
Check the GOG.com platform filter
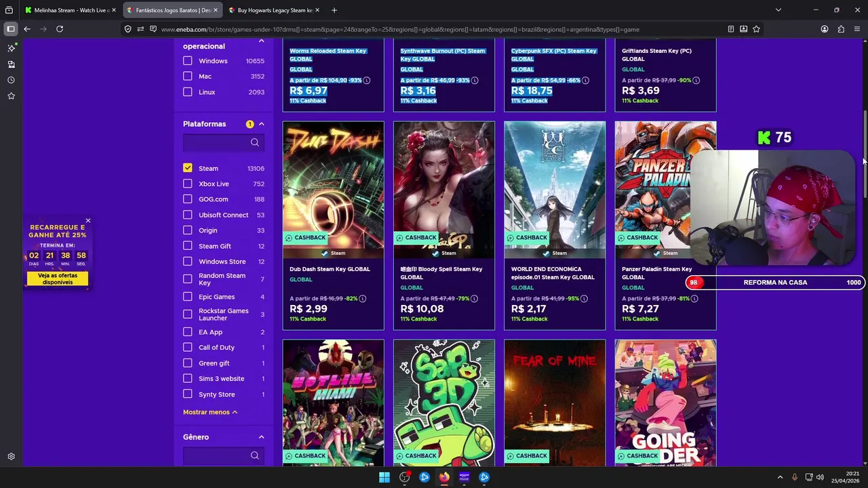click(x=188, y=199)
